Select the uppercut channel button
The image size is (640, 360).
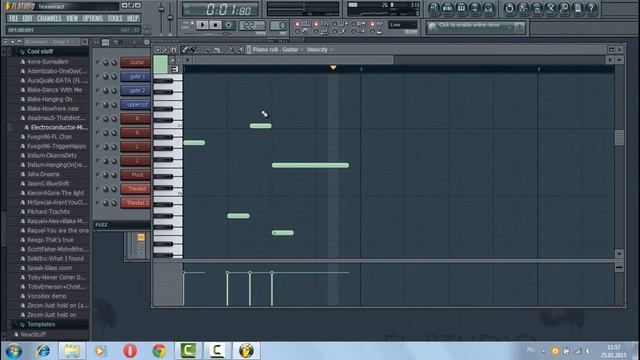point(136,104)
